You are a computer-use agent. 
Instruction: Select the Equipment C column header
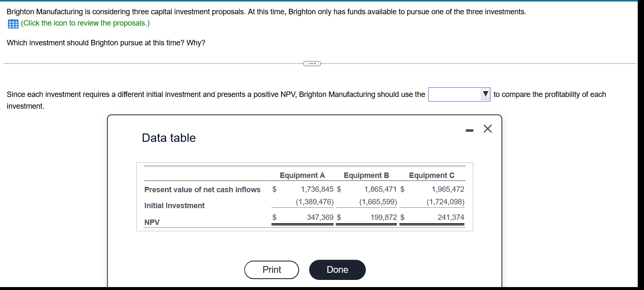(x=432, y=175)
